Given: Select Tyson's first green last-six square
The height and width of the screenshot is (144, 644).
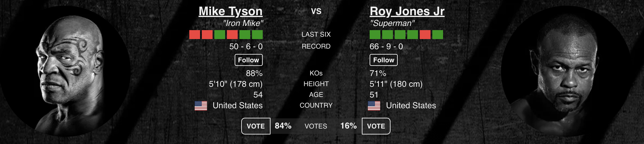Looking at the screenshot, I should (x=220, y=35).
